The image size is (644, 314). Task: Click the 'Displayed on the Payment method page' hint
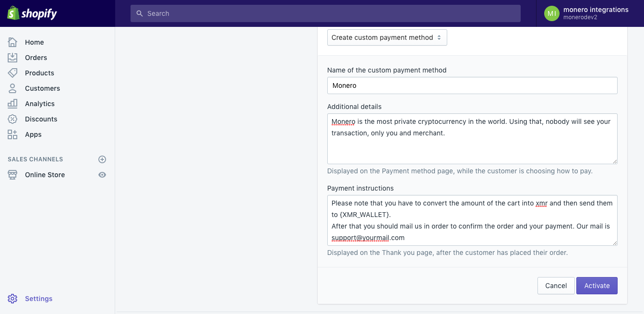tap(460, 171)
